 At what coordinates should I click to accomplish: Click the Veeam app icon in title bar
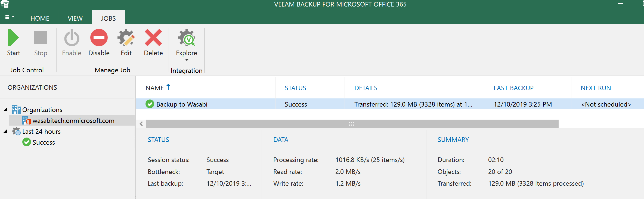click(x=5, y=4)
